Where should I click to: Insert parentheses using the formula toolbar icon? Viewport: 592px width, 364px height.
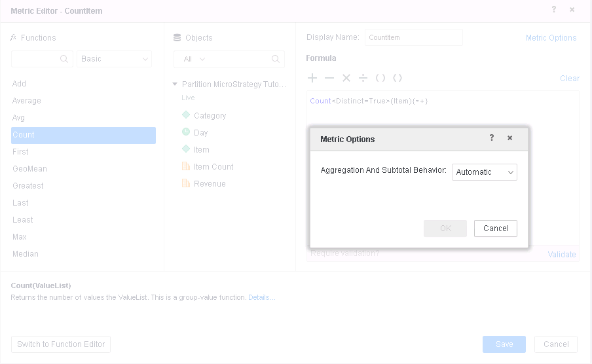pyautogui.click(x=380, y=78)
